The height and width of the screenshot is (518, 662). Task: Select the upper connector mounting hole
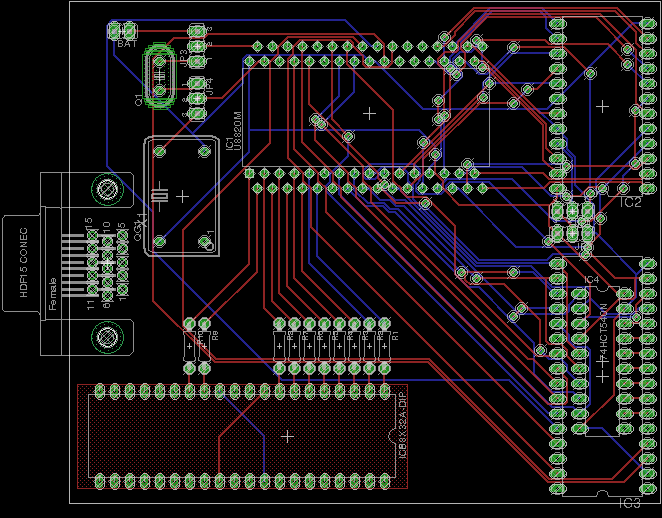tap(104, 189)
